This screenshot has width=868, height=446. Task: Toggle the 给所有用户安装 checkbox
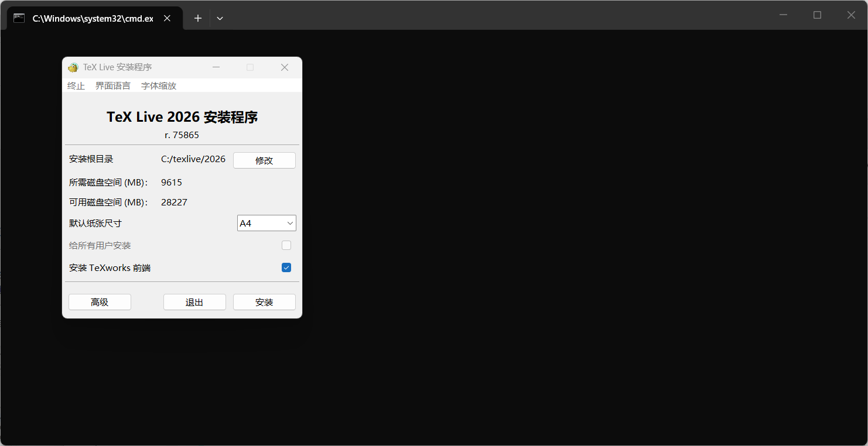point(286,245)
